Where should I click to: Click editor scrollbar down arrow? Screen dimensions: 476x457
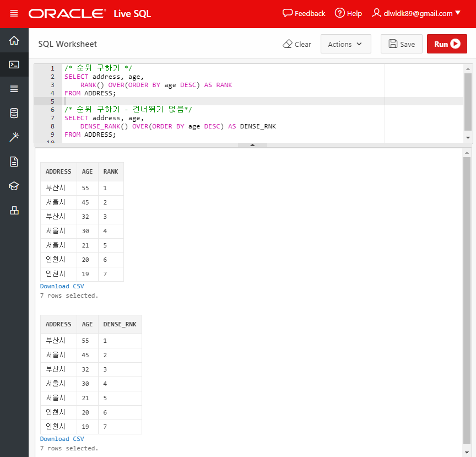coord(468,138)
